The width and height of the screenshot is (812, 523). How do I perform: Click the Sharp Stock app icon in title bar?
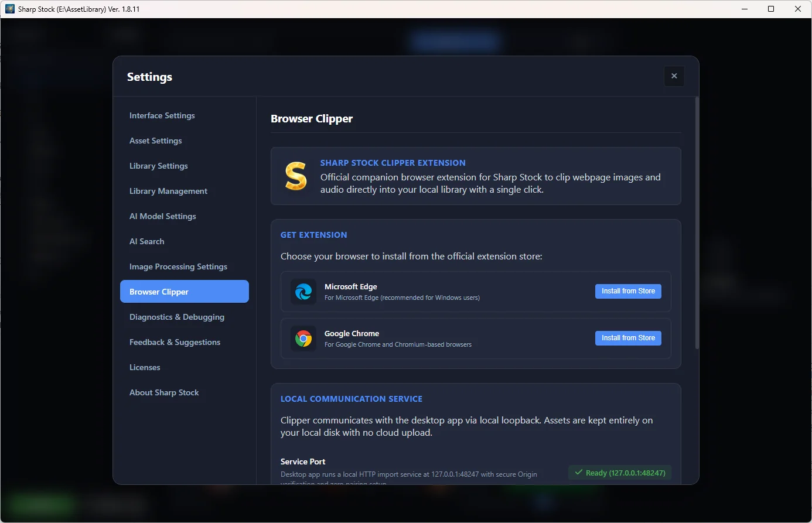pos(9,9)
